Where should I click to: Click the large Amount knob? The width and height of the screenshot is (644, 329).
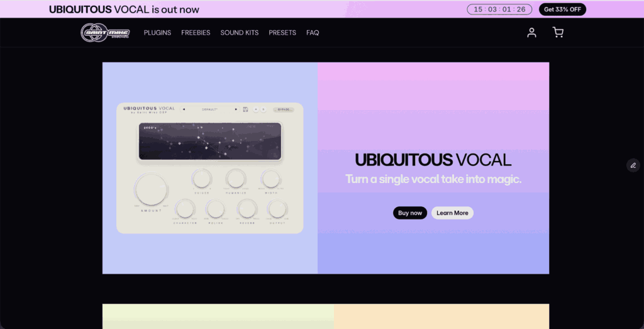(x=151, y=190)
